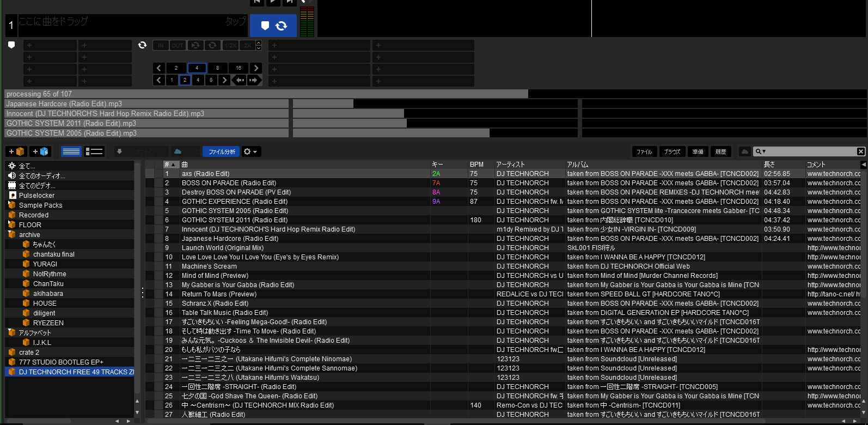Toggle loop on/off icon before 1/2X
The height and width of the screenshot is (425, 868).
(x=212, y=45)
